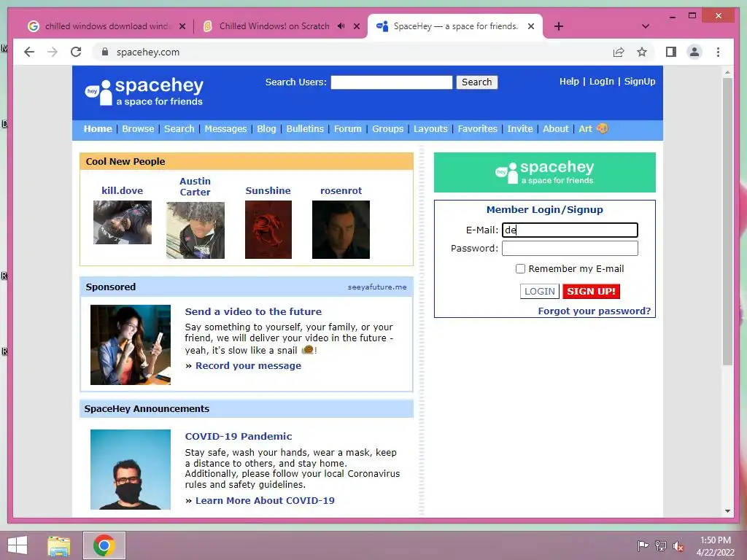Open the Chrome profile avatar
Screen dimensions: 747x560
tap(694, 52)
